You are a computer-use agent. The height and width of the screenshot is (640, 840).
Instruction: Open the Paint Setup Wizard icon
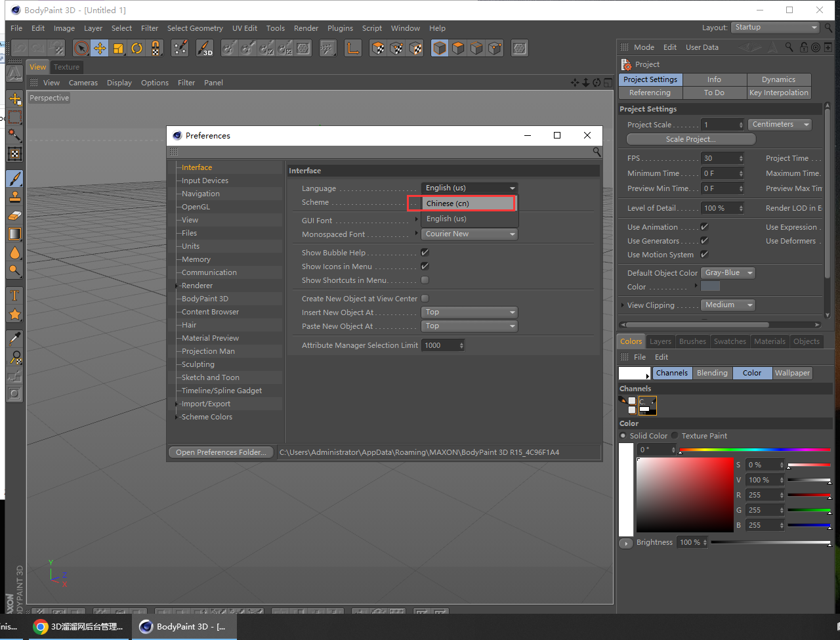(180, 48)
